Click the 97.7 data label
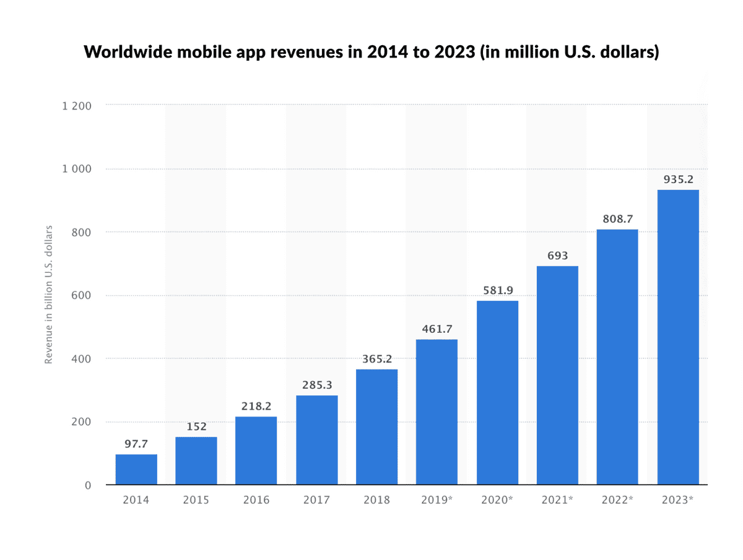743x560 pixels. point(135,444)
